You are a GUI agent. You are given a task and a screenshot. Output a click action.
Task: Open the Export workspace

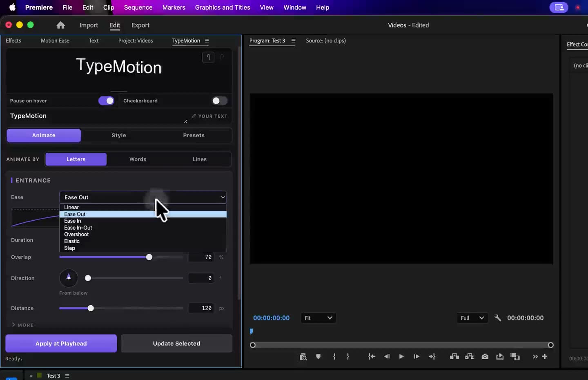[140, 25]
